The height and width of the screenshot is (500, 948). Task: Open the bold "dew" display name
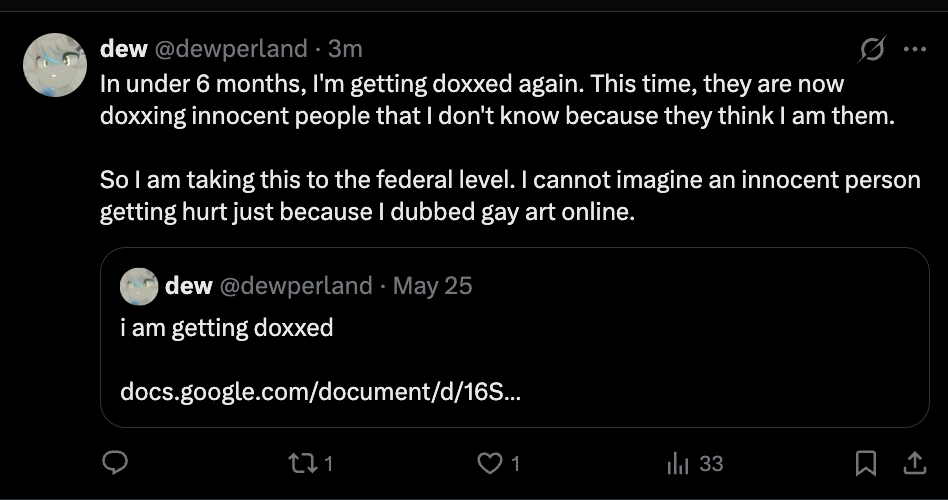coord(124,49)
